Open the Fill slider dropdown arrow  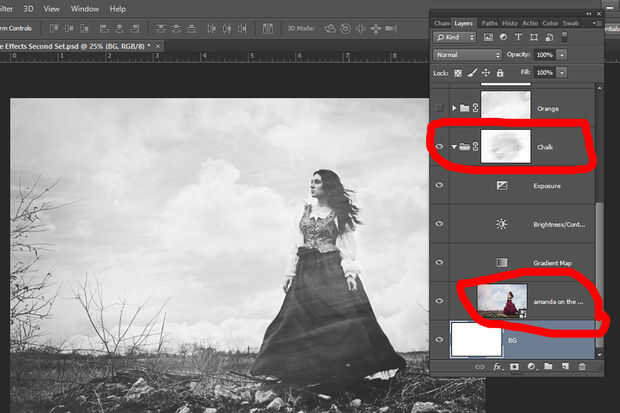click(562, 72)
